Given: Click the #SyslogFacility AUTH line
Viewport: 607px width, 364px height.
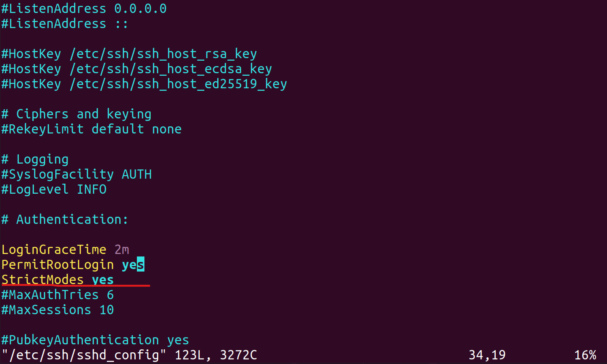Looking at the screenshot, I should 77,174.
